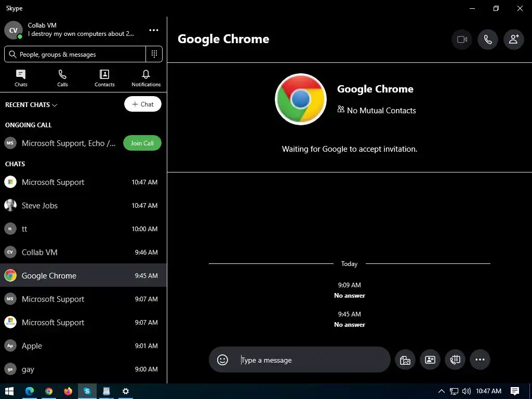Click the new Chat button
Image resolution: width=532 pixels, height=399 pixels.
point(143,104)
